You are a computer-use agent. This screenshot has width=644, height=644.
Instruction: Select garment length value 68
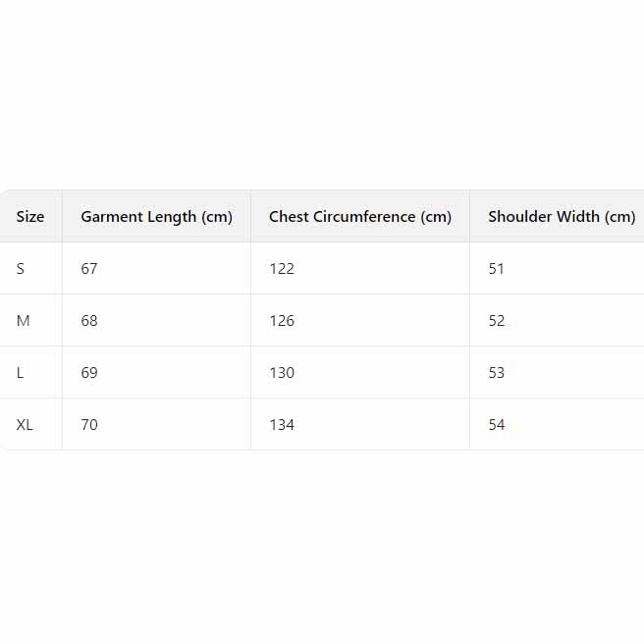(89, 321)
